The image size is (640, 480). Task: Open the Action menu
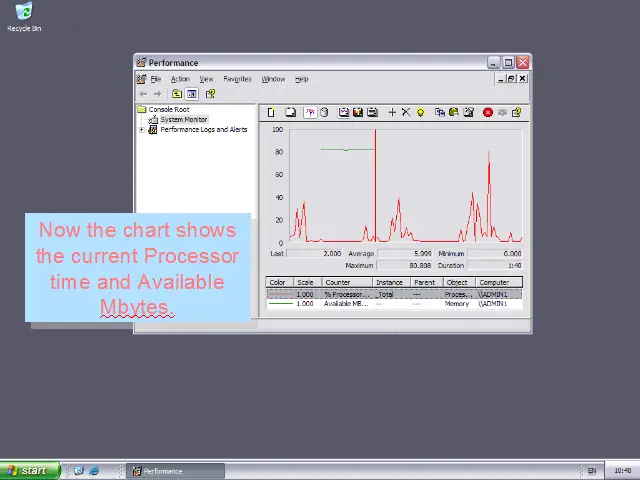coord(180,79)
